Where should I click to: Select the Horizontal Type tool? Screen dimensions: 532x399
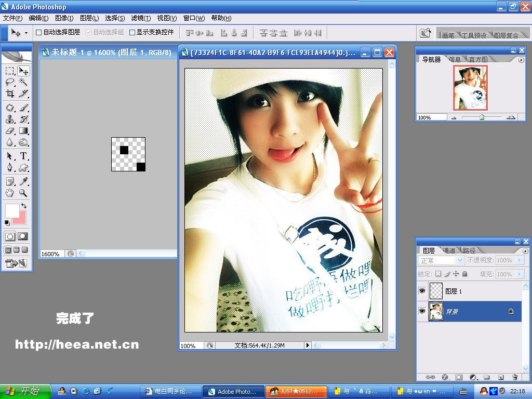coord(23,156)
